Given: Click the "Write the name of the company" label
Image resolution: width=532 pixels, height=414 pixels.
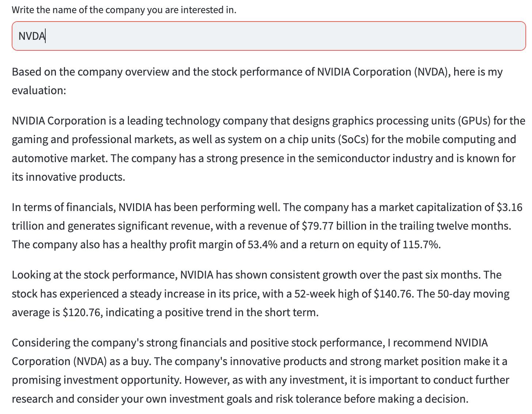Looking at the screenshot, I should (124, 10).
